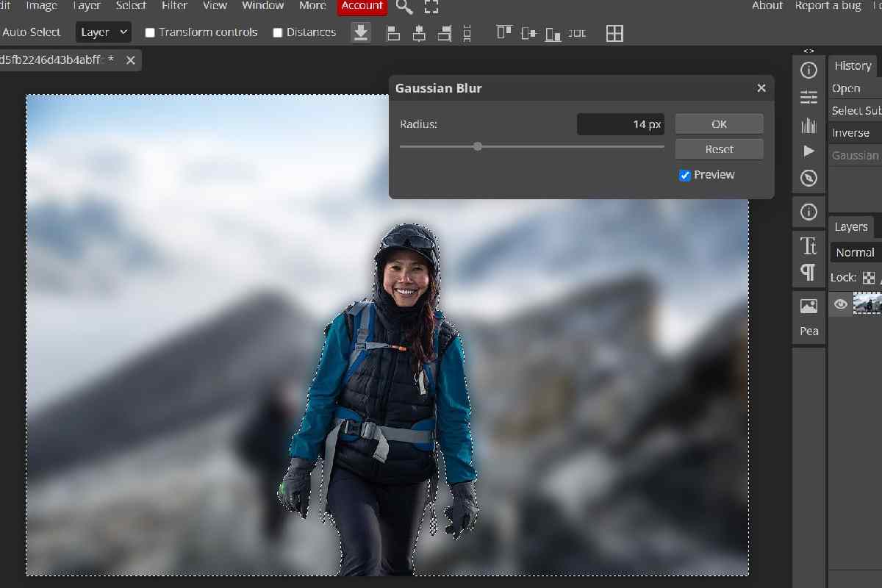The width and height of the screenshot is (882, 588).
Task: Open the Window menu
Action: [262, 6]
